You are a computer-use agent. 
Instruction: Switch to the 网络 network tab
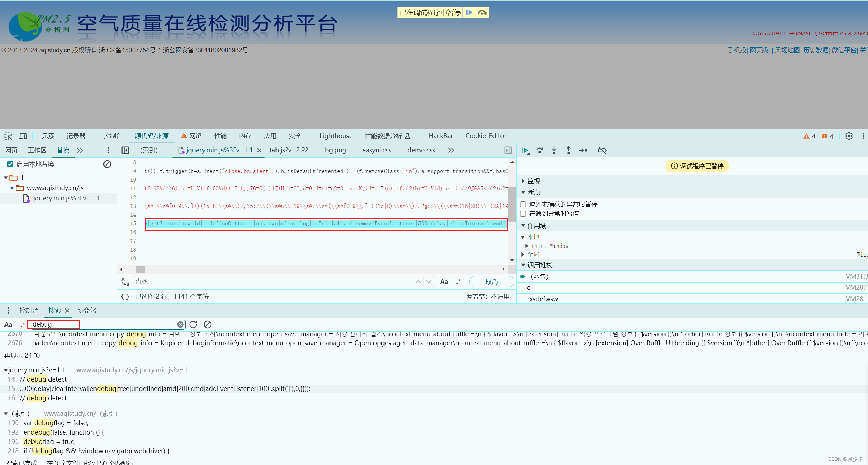pos(195,136)
